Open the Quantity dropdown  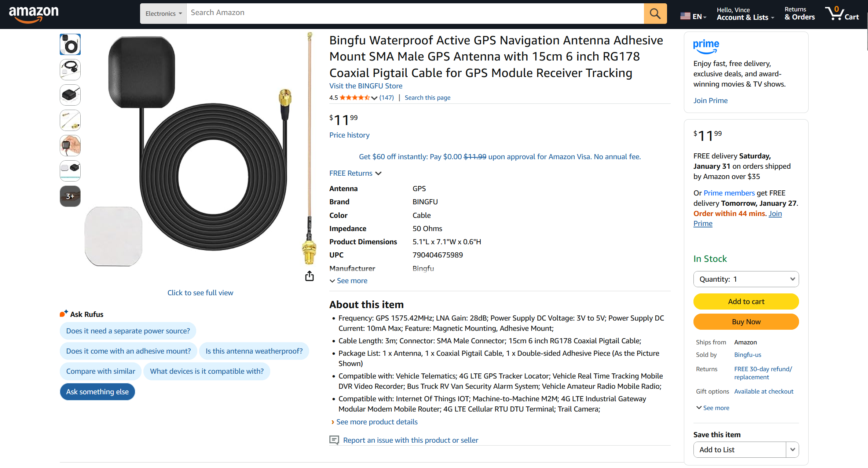tap(746, 279)
